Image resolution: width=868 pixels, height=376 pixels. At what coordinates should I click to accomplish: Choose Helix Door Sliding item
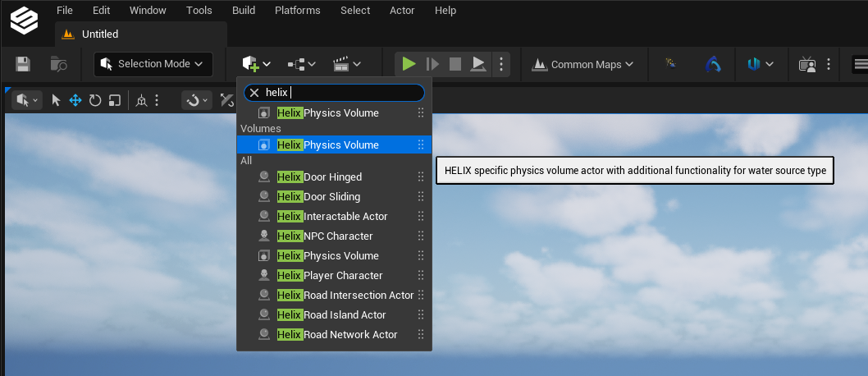click(x=335, y=196)
